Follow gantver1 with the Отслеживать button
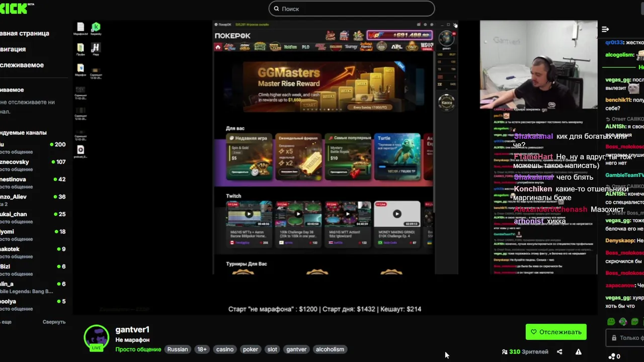Screen dimensions: 644x362 pos(556,332)
